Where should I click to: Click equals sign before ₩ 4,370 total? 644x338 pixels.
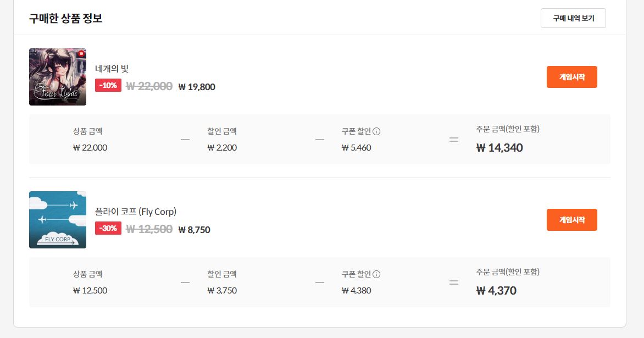pos(454,282)
